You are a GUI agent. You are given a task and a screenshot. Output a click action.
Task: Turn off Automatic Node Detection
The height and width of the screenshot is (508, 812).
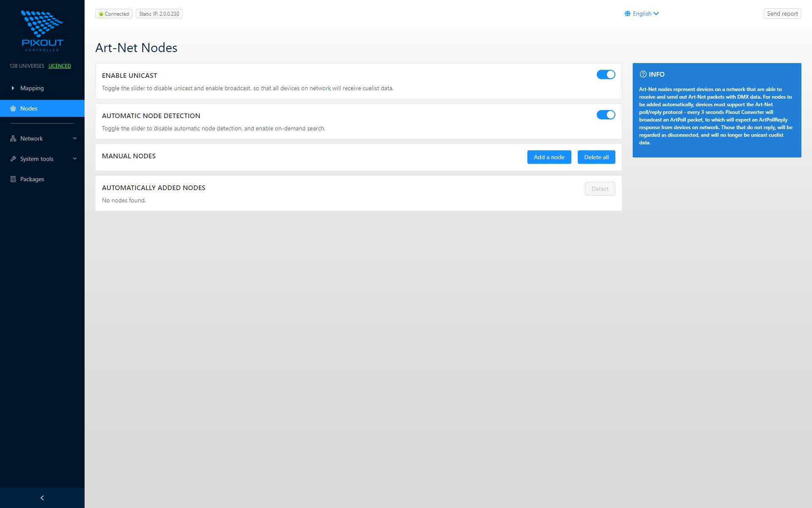[606, 115]
